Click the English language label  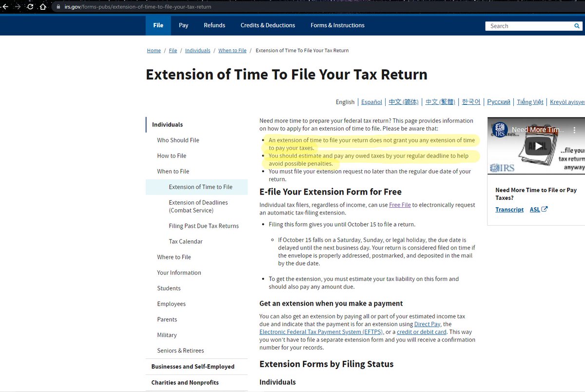tap(345, 102)
